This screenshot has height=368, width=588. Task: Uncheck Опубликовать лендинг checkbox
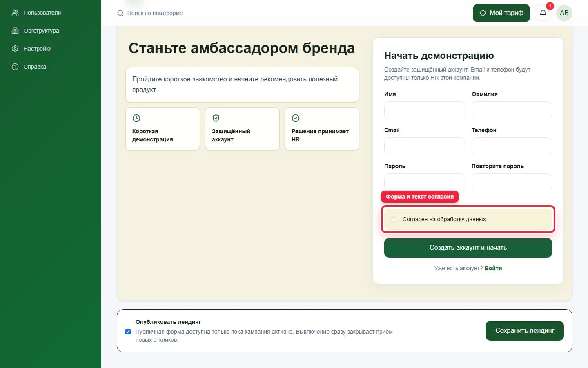pos(128,332)
